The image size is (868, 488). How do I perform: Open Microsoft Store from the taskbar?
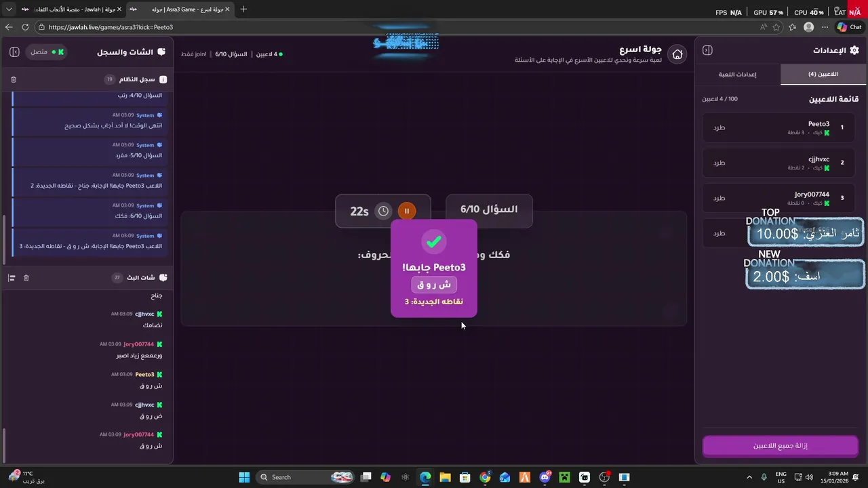tap(465, 477)
